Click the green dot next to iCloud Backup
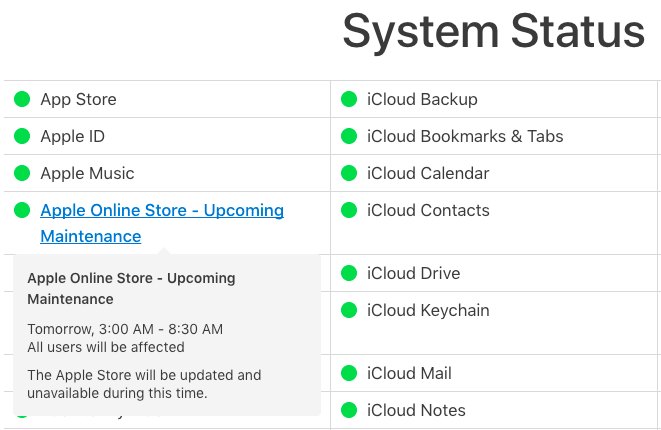The width and height of the screenshot is (661, 430). pos(349,99)
